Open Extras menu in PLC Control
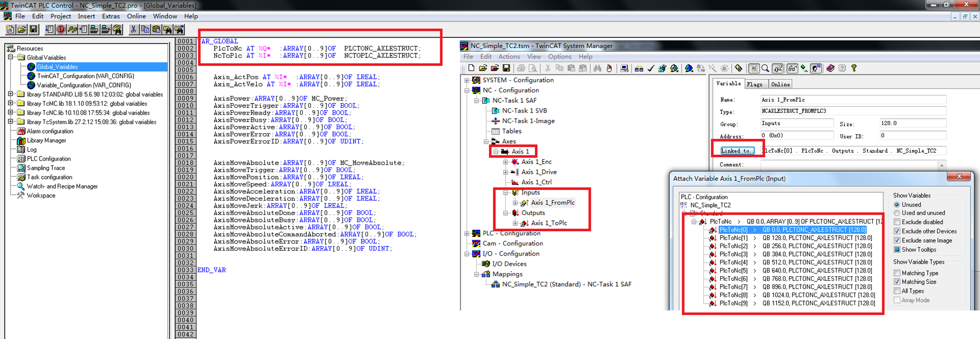This screenshot has height=339, width=980. click(x=111, y=16)
